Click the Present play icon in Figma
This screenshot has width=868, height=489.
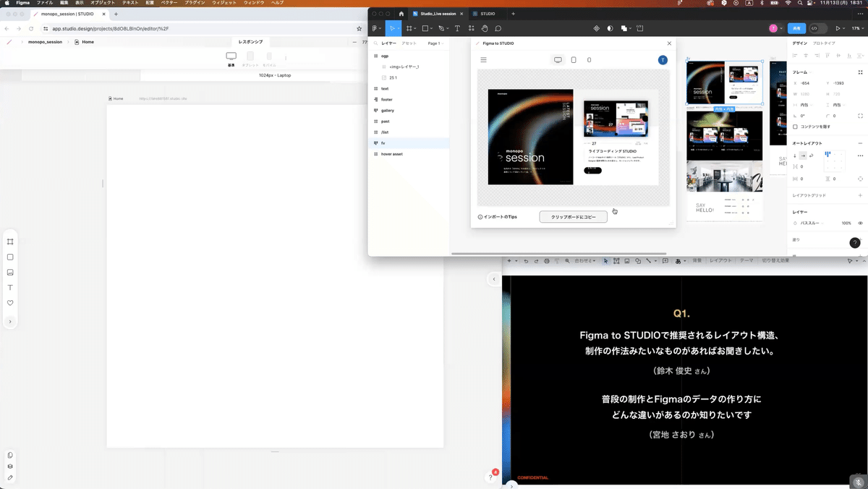click(838, 28)
